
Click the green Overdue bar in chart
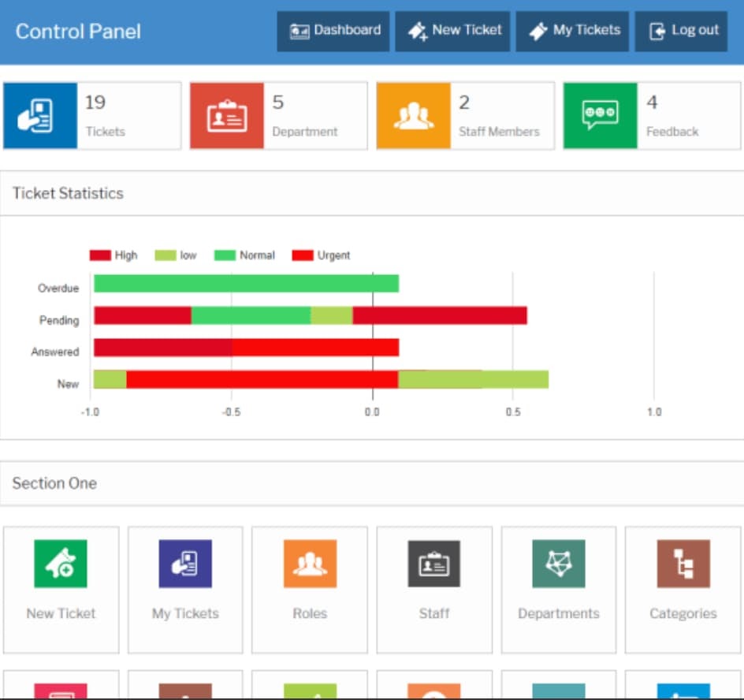point(246,284)
